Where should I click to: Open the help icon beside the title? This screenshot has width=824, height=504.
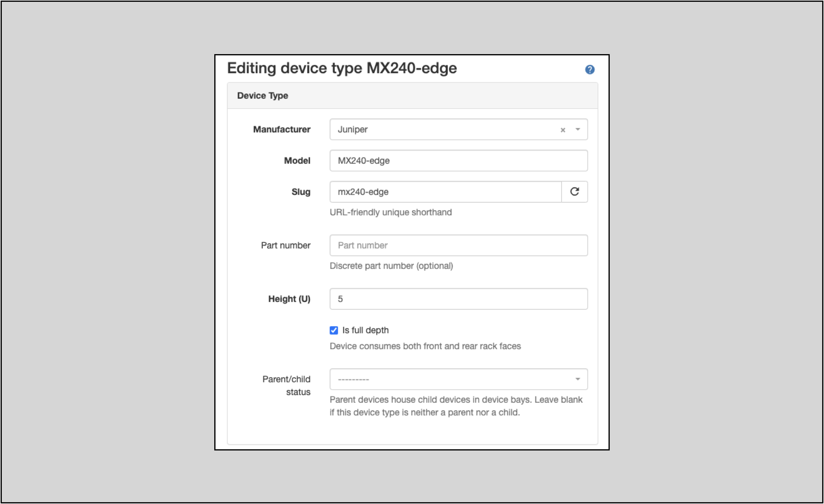pyautogui.click(x=590, y=69)
